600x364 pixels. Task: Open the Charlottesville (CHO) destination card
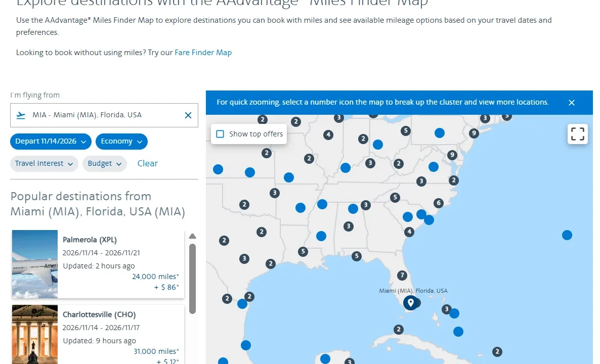pos(98,335)
